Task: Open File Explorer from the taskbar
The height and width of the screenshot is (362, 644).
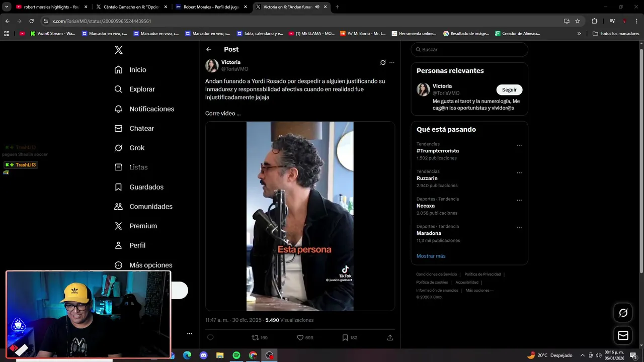Action: click(220, 355)
